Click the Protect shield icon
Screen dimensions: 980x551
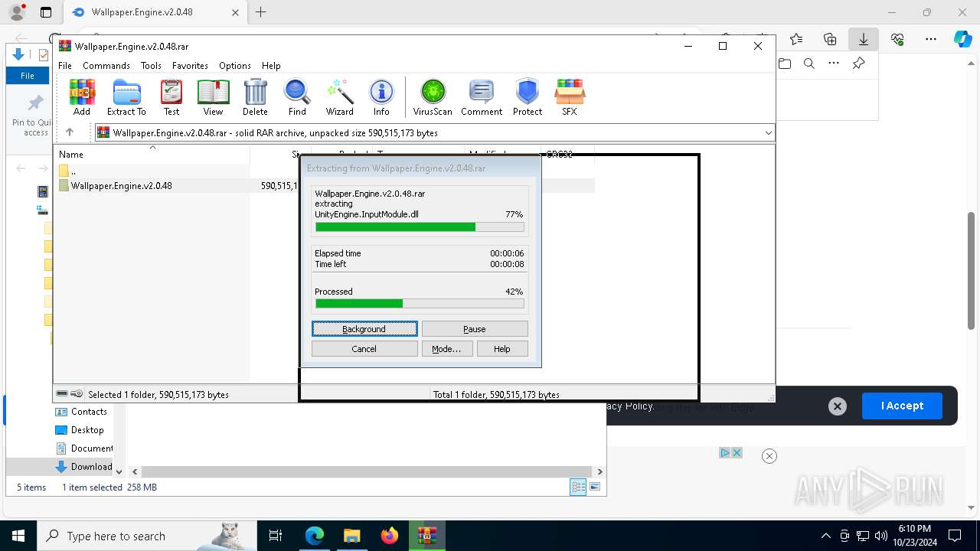tap(528, 97)
